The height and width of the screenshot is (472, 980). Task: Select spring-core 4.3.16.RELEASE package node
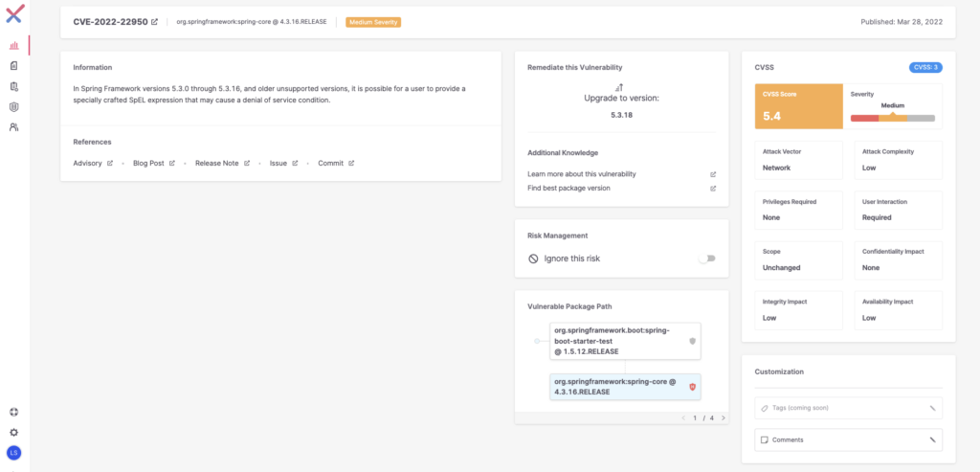coord(625,387)
